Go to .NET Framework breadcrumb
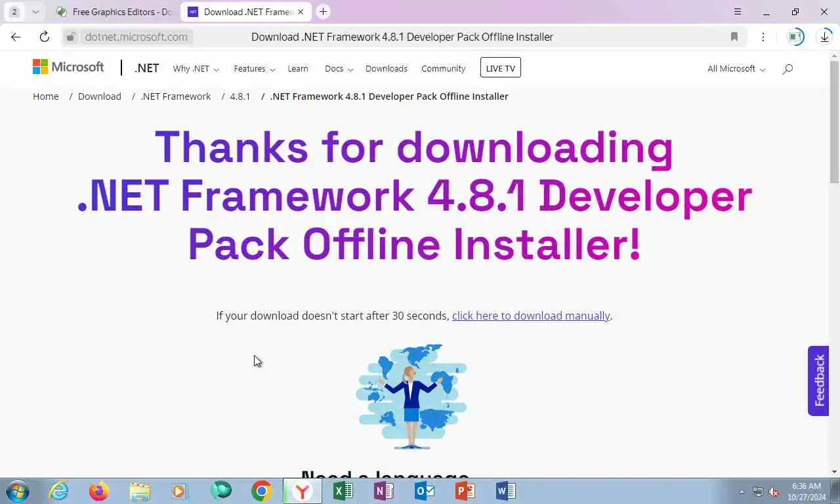The width and height of the screenshot is (840, 504). pos(176,96)
